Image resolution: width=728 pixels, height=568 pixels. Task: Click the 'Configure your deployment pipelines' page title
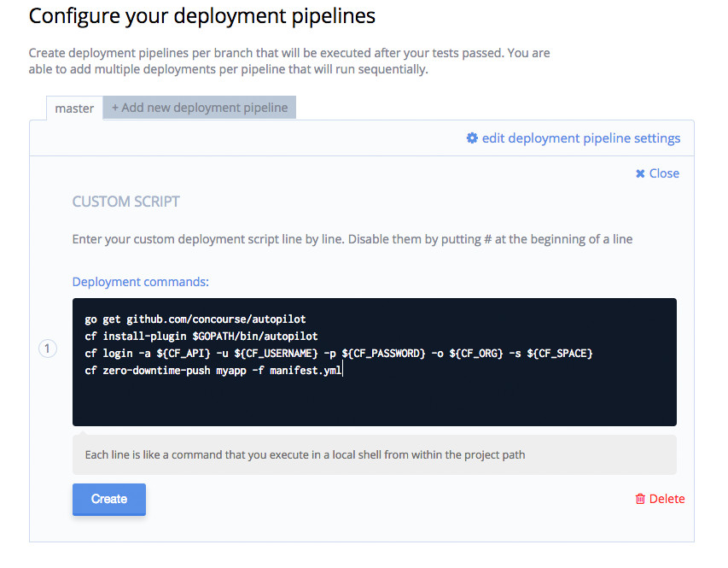pos(202,16)
